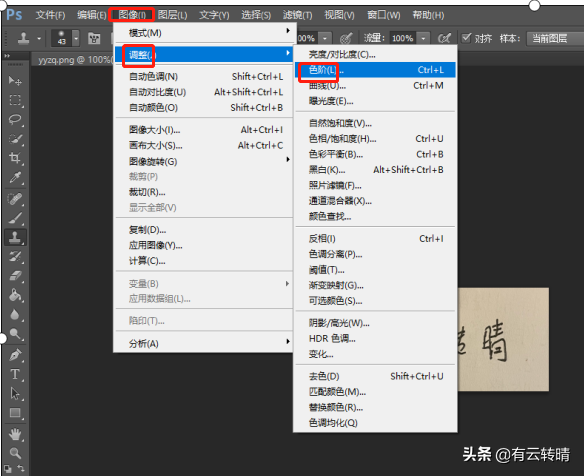Swap foreground and background colors
The height and width of the screenshot is (476, 584).
[x=21, y=469]
